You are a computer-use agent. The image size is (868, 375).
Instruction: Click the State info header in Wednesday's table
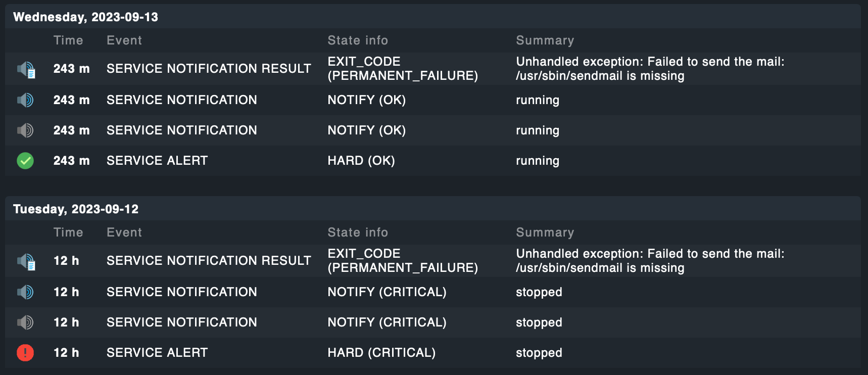pos(358,40)
